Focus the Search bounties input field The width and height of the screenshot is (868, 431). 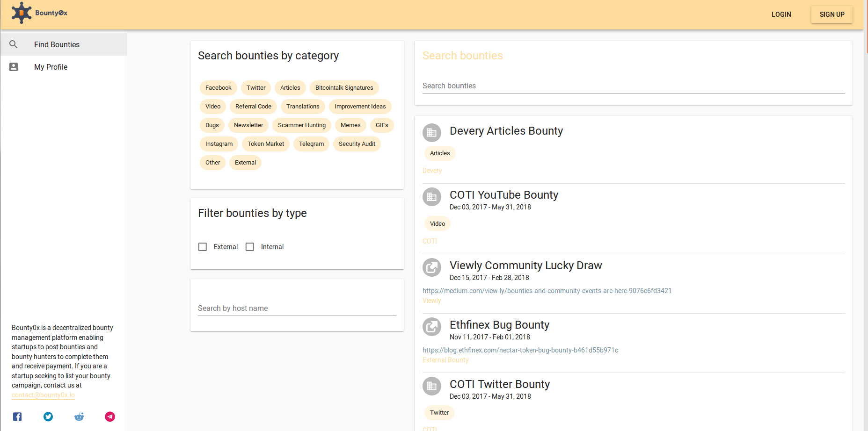click(634, 86)
